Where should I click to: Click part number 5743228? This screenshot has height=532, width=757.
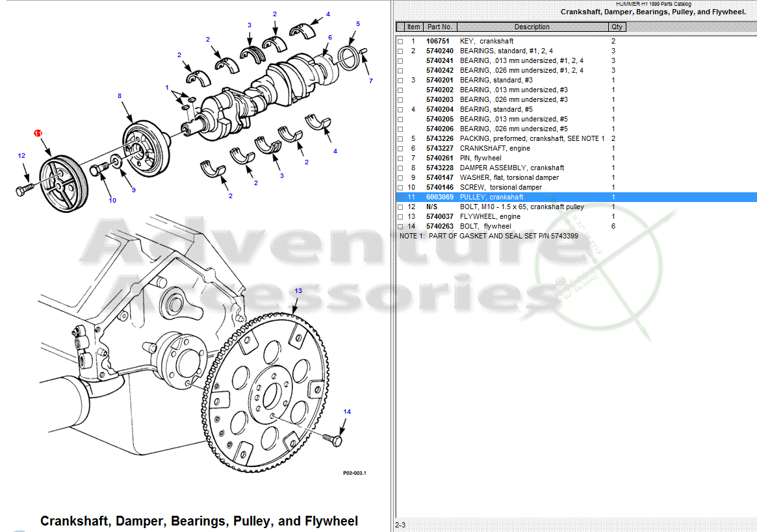coord(440,168)
